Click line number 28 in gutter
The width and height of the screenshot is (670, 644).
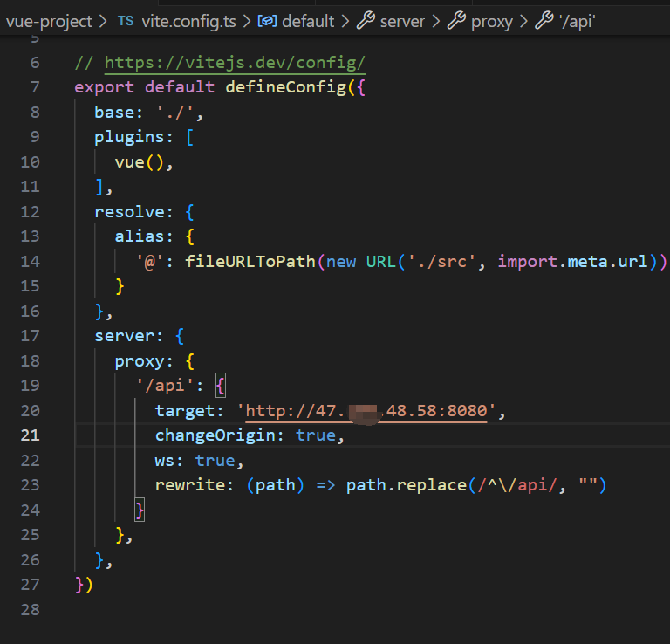pos(31,609)
